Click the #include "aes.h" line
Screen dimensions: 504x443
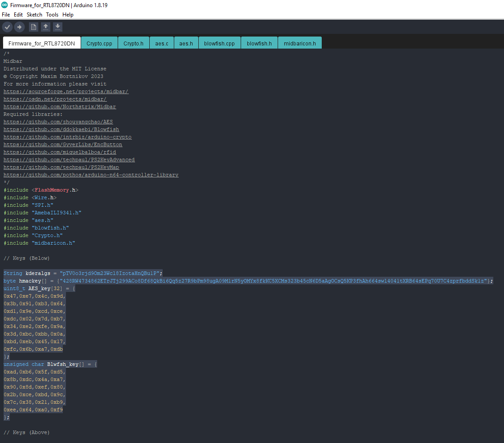(x=28, y=220)
